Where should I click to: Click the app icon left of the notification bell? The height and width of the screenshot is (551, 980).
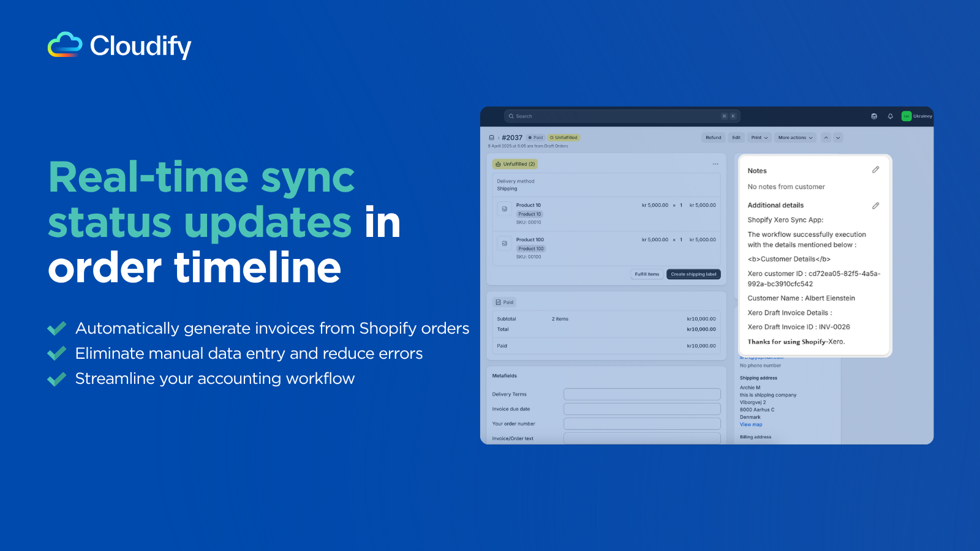tap(873, 116)
